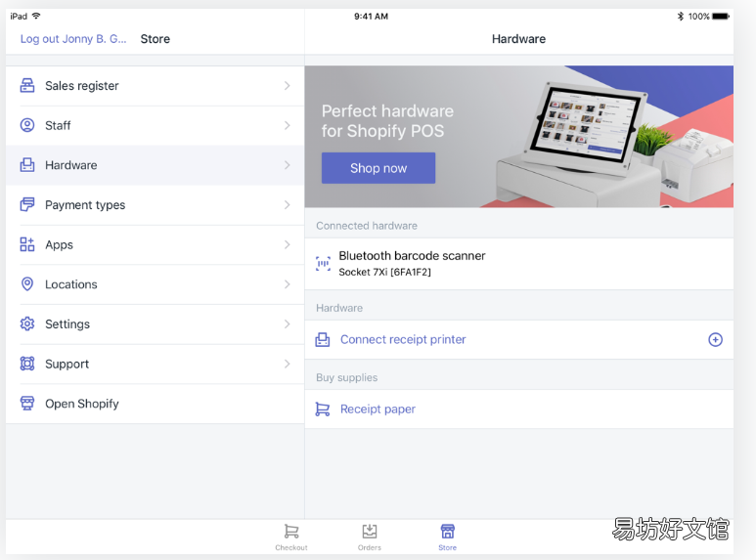756x560 pixels.
Task: Click the Orders inbox icon in tab bar
Action: (x=370, y=532)
